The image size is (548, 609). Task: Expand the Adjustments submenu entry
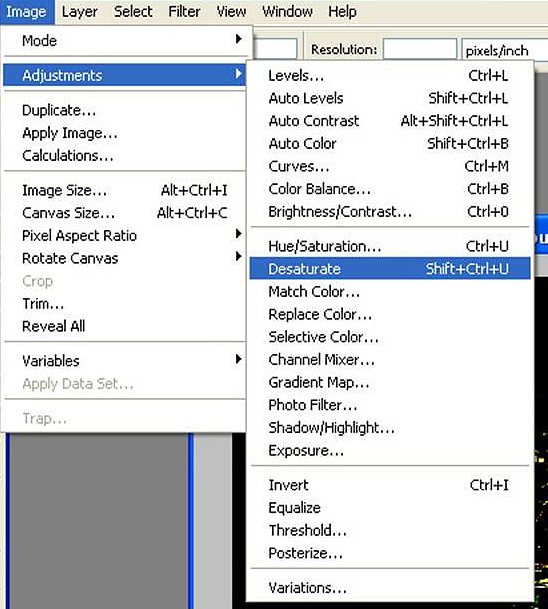coord(124,75)
